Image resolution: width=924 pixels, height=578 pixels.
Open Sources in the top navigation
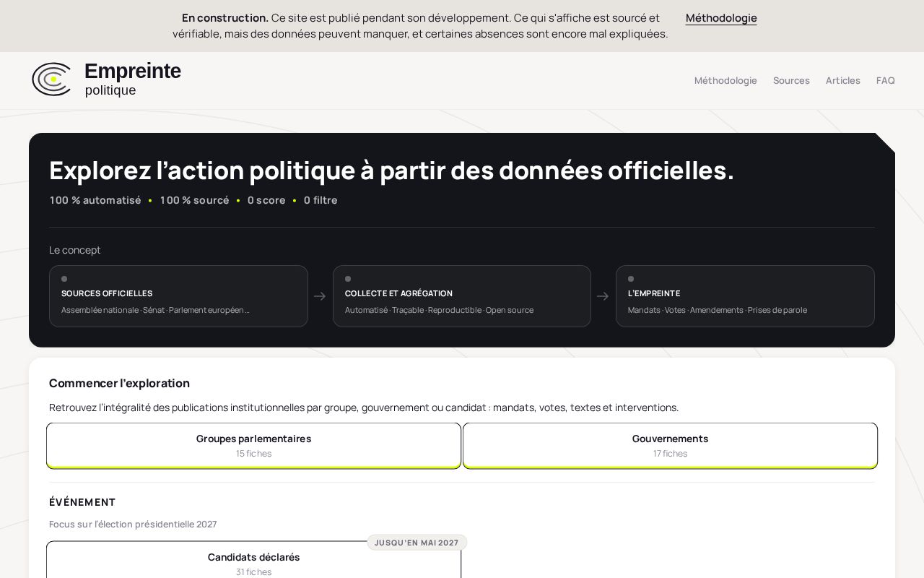click(791, 80)
